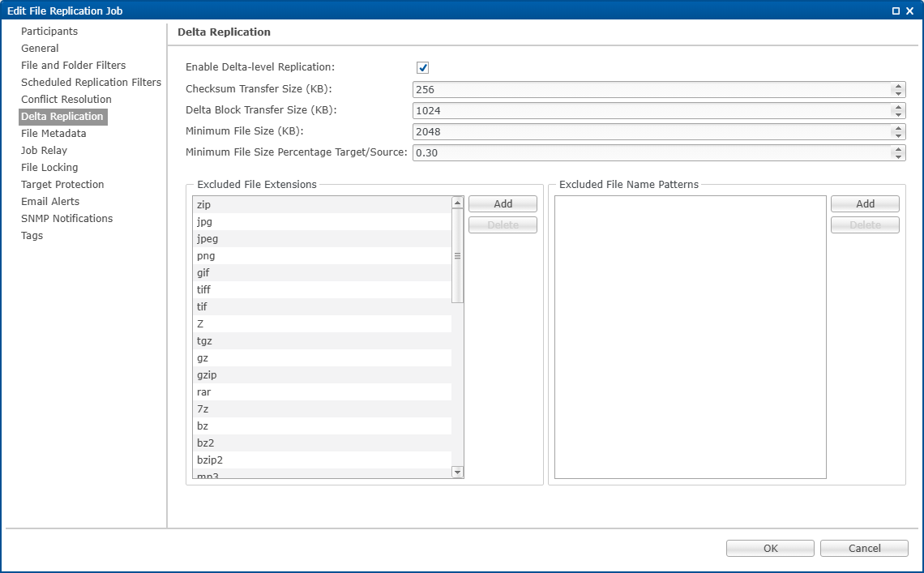Uncheck Enable Delta-level Replication checkbox
The height and width of the screenshot is (573, 924).
(422, 68)
